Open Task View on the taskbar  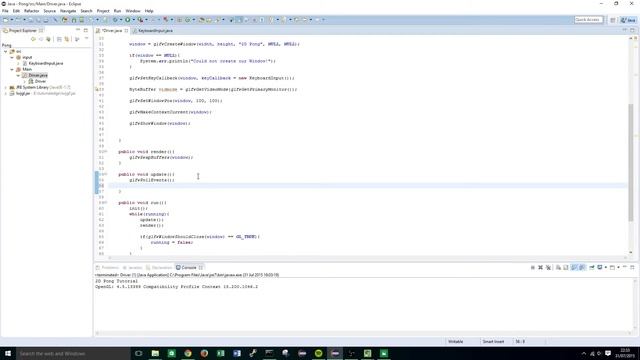tap(138, 353)
